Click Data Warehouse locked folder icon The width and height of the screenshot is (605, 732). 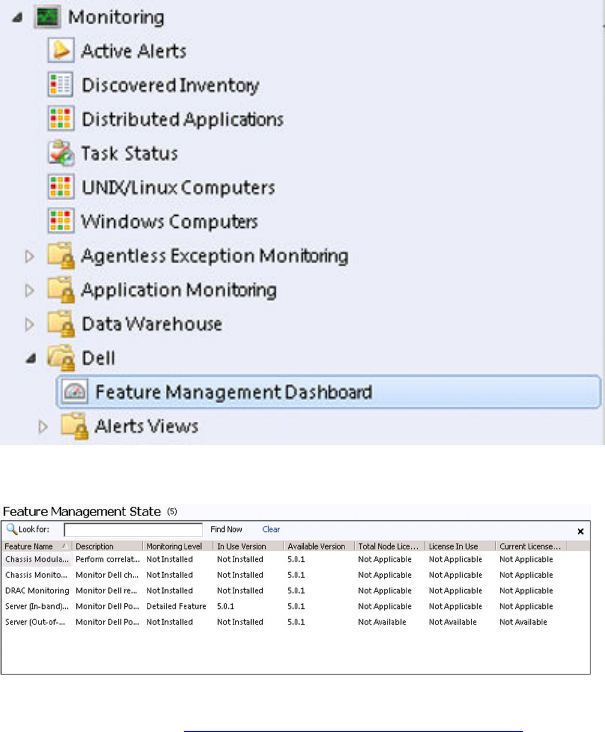(x=61, y=324)
